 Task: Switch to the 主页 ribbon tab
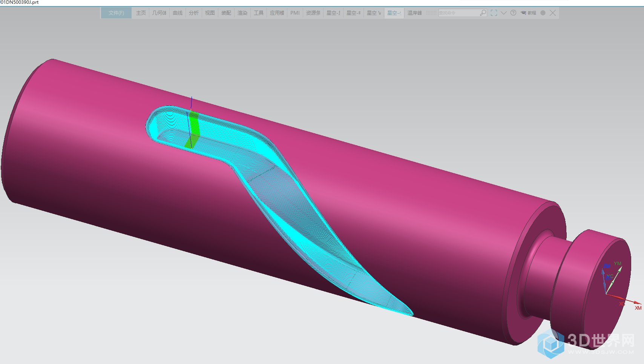(x=141, y=13)
